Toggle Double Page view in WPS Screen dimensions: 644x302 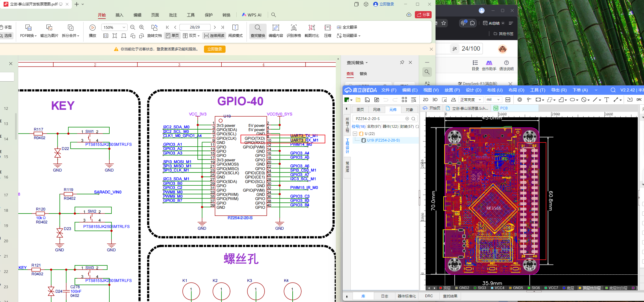[x=191, y=36]
